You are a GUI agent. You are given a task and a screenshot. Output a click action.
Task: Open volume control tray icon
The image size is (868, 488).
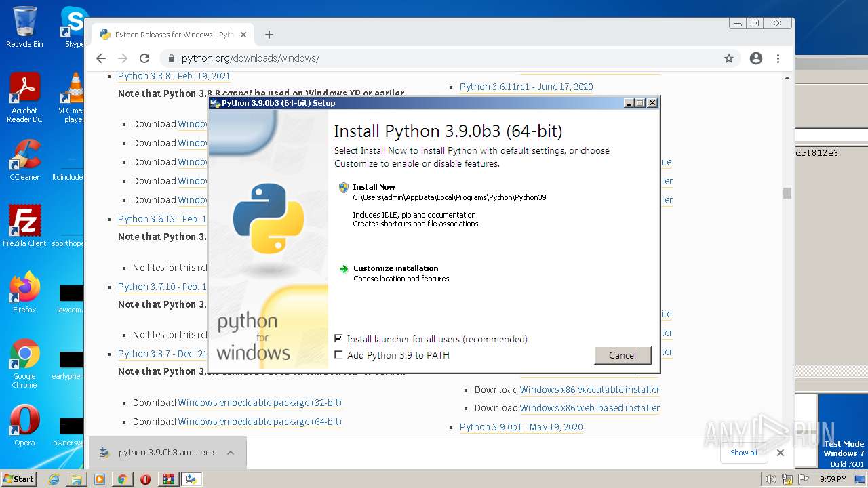[771, 479]
